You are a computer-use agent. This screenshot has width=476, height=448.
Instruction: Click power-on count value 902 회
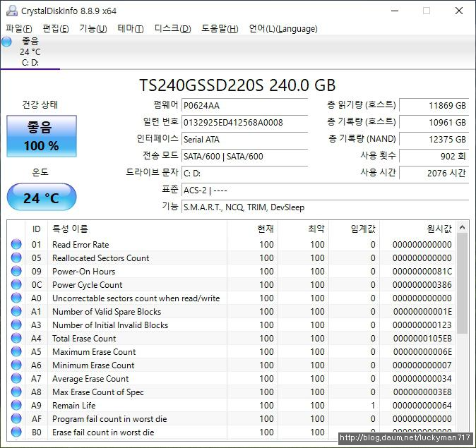coord(434,157)
